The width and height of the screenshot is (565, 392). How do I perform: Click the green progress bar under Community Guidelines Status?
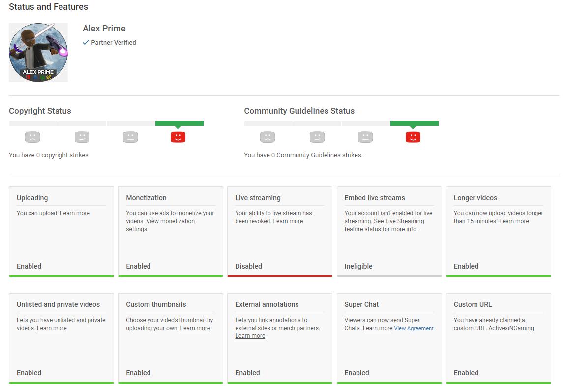click(415, 123)
